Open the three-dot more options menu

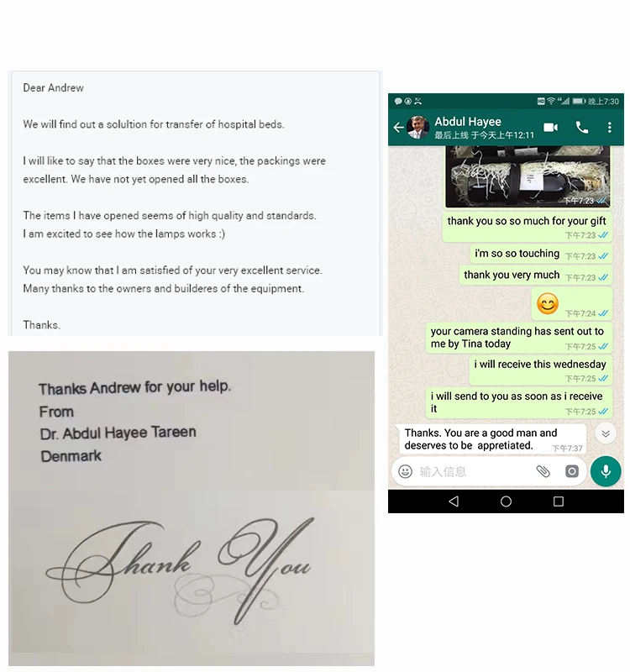pos(610,128)
